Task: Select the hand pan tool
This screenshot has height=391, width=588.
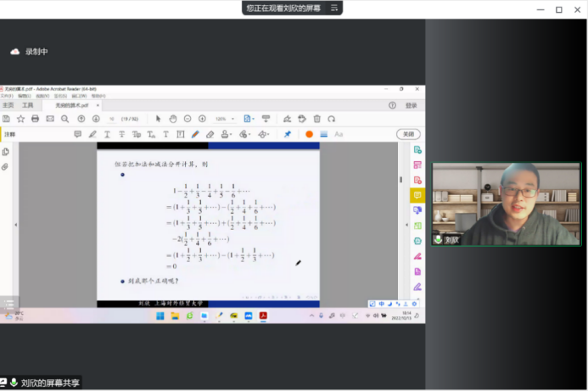Action: click(x=172, y=119)
